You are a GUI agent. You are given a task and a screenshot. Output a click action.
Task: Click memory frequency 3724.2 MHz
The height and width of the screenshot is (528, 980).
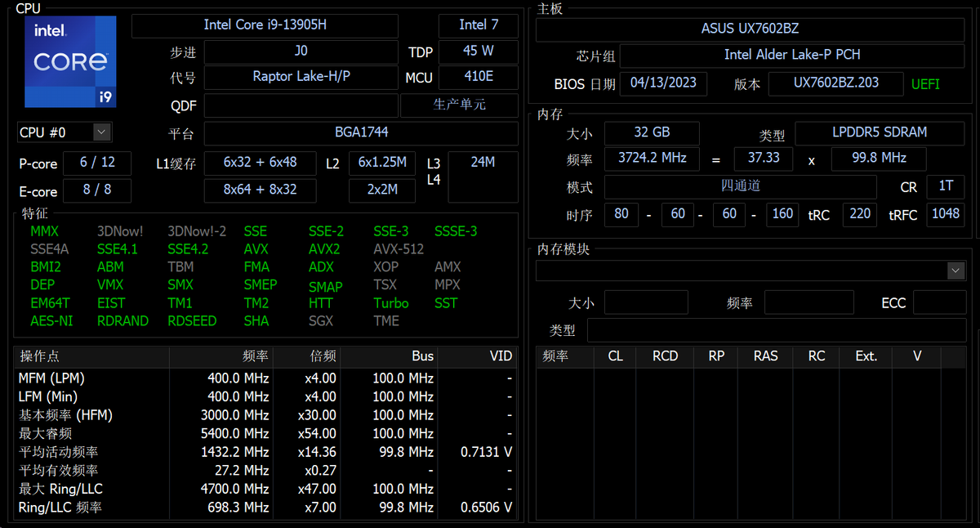tap(652, 159)
